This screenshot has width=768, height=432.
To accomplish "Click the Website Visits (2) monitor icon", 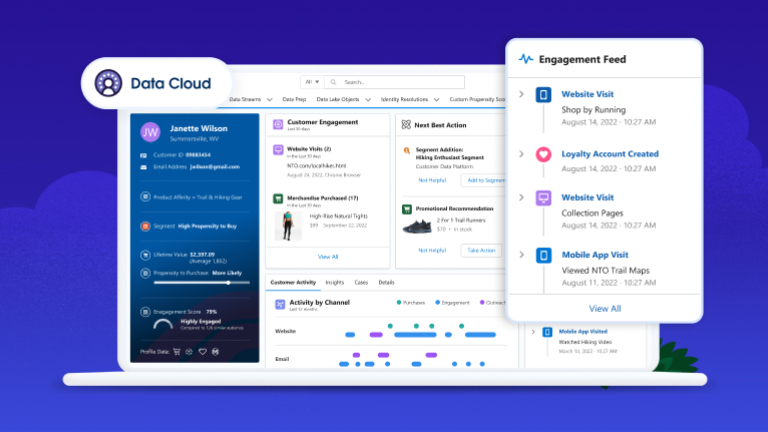I will [278, 149].
